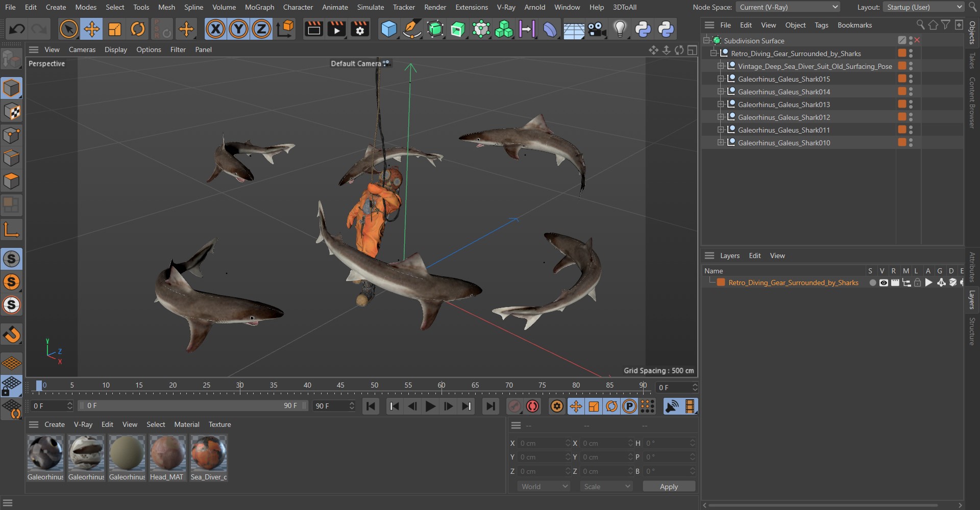Select the Rotate tool

point(138,29)
